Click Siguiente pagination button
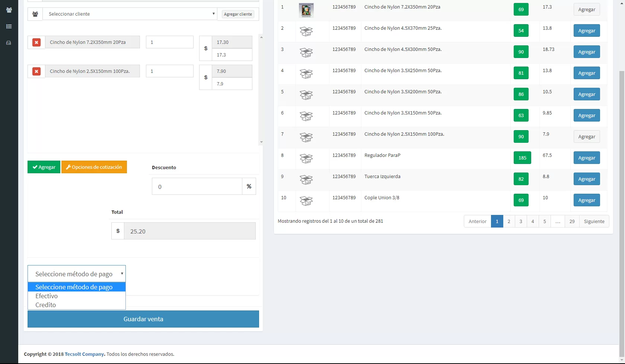This screenshot has height=364, width=625. (594, 221)
